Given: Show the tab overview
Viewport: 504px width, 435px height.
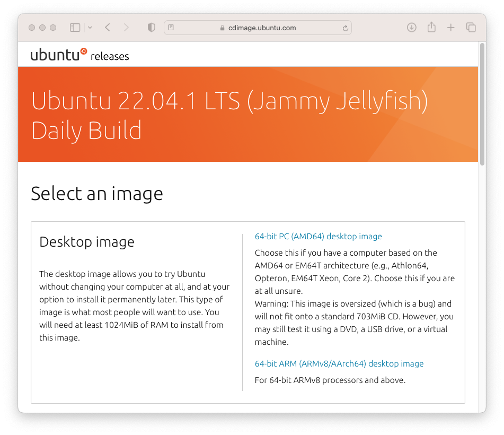Looking at the screenshot, I should click(471, 28).
